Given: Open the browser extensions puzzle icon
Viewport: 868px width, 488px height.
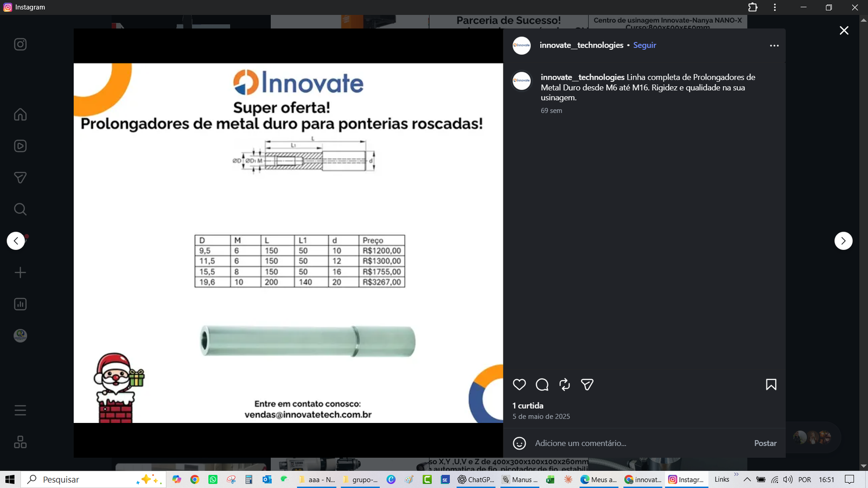Looking at the screenshot, I should [x=752, y=7].
